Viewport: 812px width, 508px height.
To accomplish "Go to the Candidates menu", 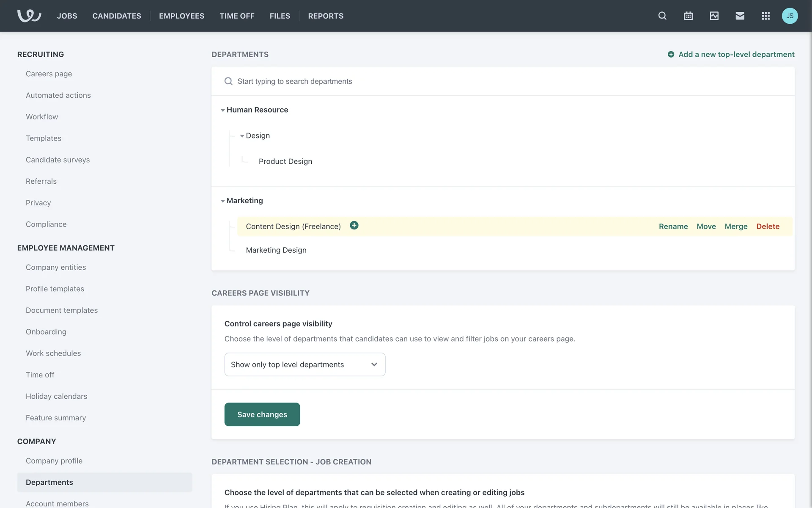I will (x=117, y=16).
